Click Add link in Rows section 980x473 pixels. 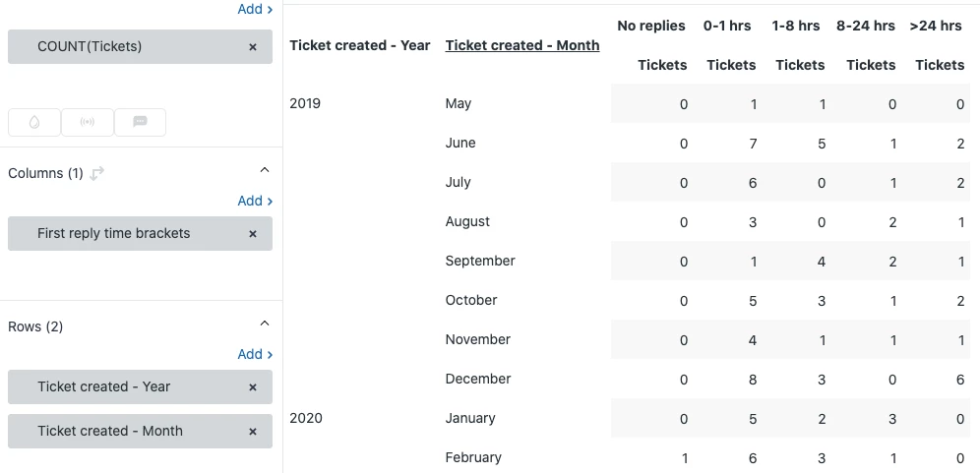pyautogui.click(x=255, y=354)
